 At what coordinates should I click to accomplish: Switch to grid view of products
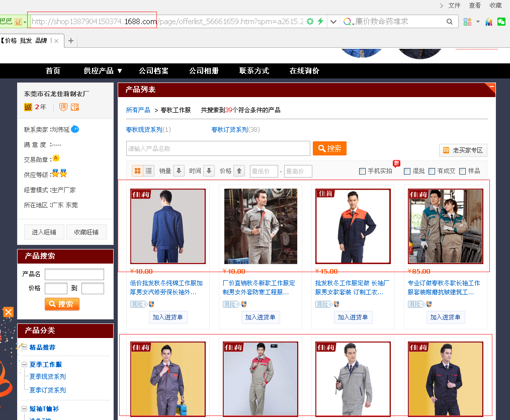(137, 171)
